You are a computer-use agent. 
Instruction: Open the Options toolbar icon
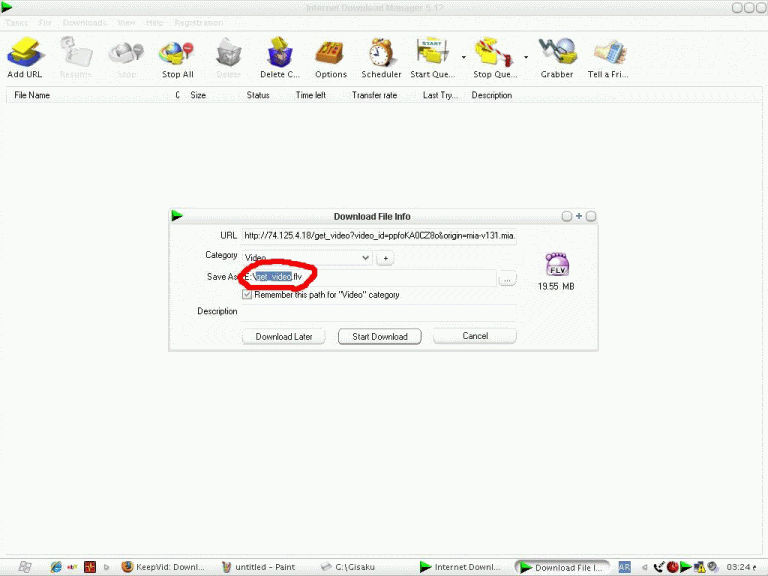(x=330, y=52)
